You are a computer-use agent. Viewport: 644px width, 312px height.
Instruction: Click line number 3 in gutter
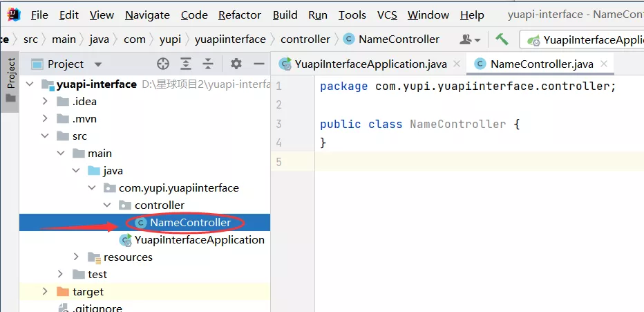pos(279,124)
